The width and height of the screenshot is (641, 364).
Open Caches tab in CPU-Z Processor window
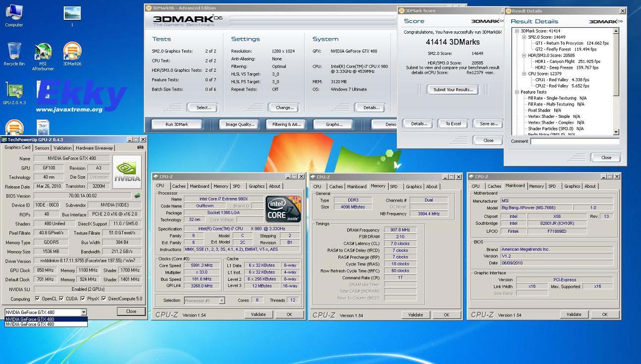pyautogui.click(x=179, y=186)
